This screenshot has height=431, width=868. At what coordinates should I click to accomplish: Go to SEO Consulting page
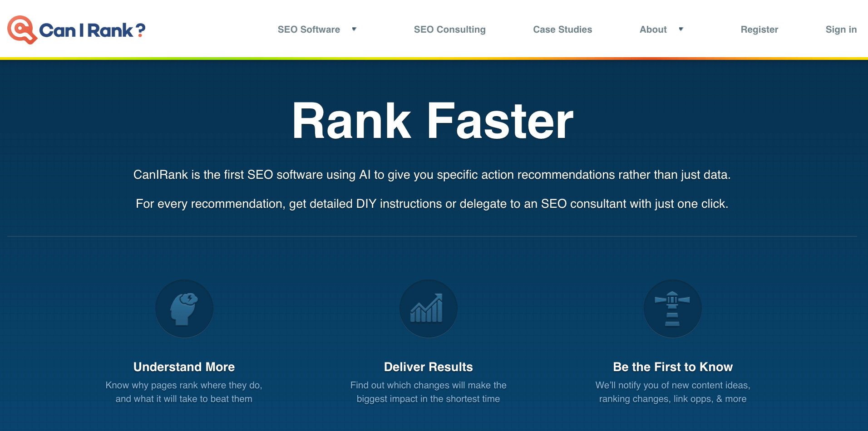point(449,29)
